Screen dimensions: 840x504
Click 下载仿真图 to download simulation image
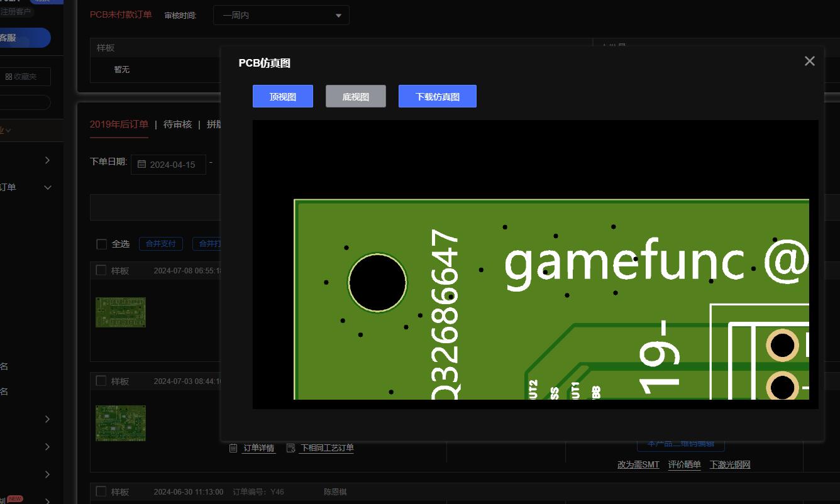(x=437, y=96)
